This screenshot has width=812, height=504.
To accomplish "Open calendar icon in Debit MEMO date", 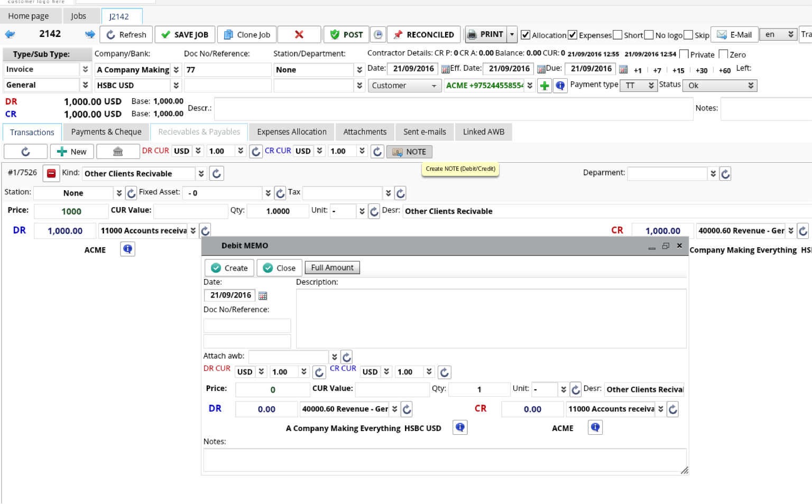I will (263, 296).
